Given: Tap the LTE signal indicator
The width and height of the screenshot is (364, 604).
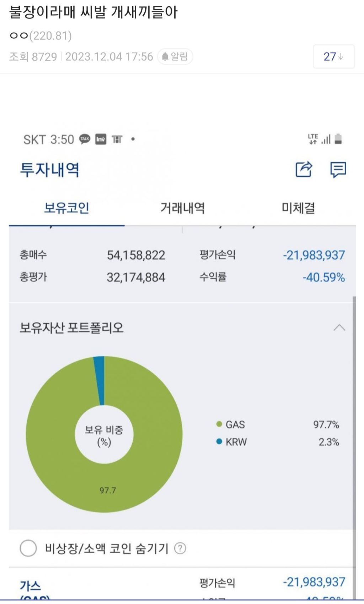Looking at the screenshot, I should click(x=313, y=139).
